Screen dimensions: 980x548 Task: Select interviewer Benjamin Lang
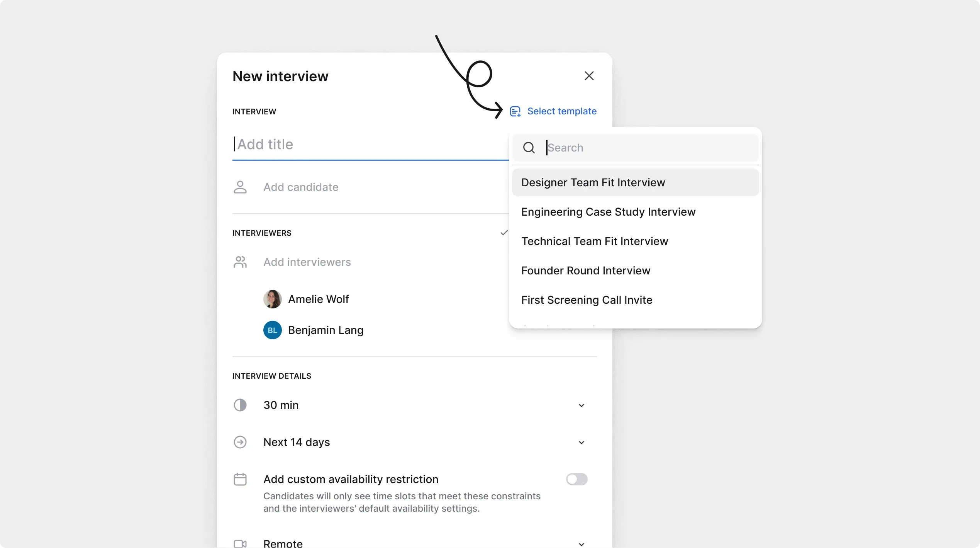point(326,330)
